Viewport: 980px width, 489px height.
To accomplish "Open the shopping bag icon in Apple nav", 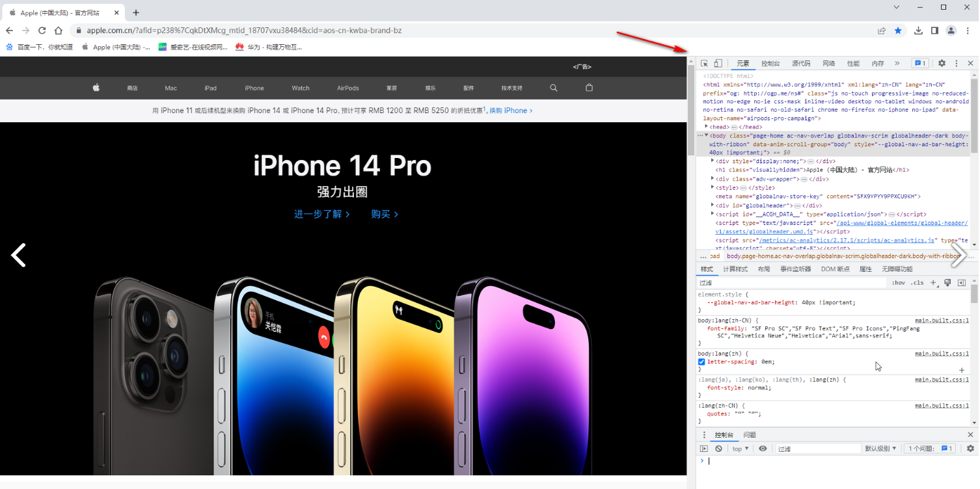I will coord(590,88).
